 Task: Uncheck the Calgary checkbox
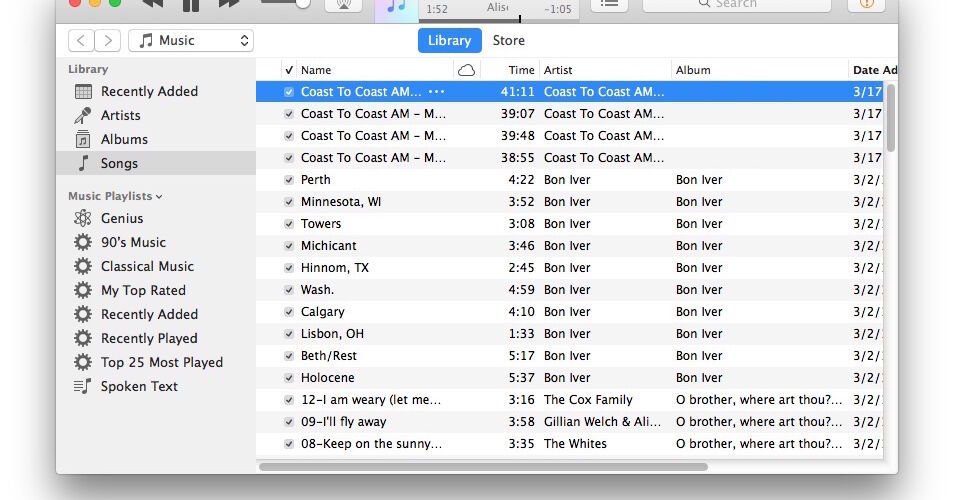[x=289, y=312]
